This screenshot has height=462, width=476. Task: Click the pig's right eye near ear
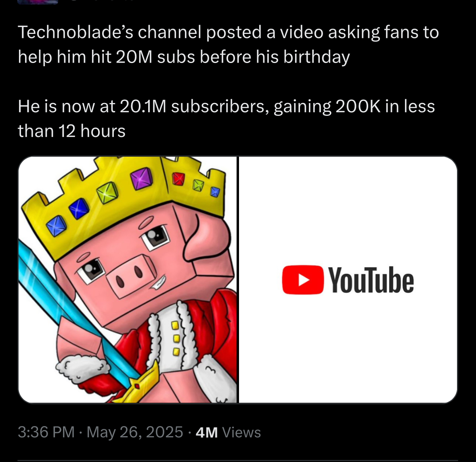point(155,236)
